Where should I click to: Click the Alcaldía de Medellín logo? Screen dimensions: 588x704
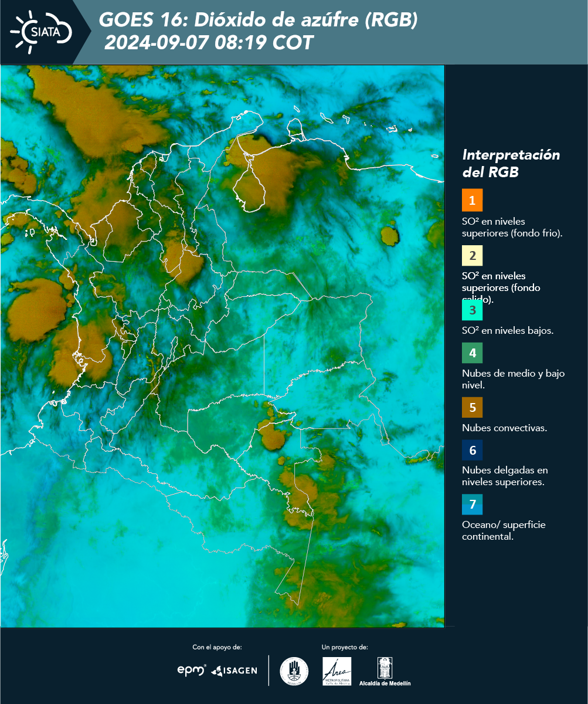pos(385,671)
